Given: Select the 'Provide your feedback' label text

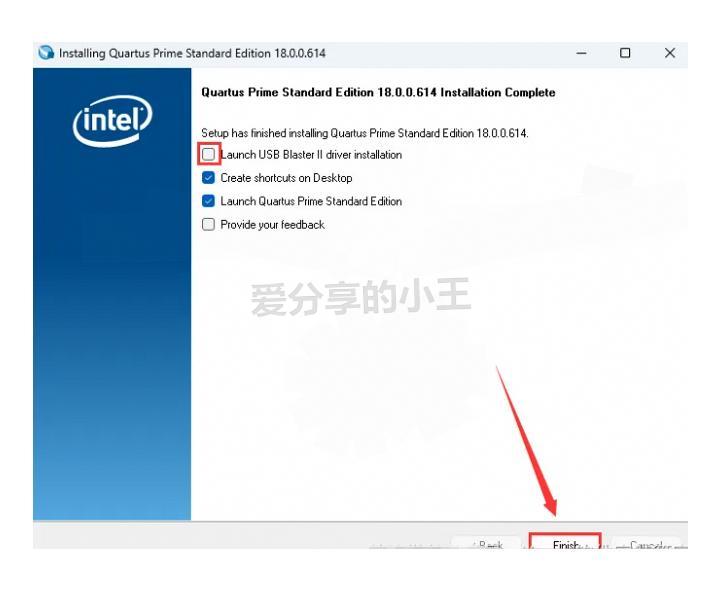Looking at the screenshot, I should tap(273, 225).
